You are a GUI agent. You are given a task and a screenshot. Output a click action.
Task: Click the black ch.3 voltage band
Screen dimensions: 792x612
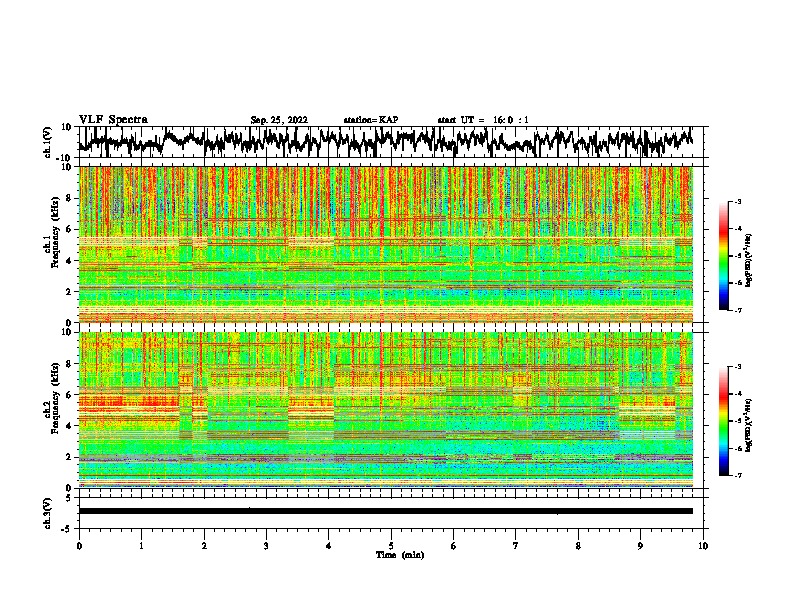click(385, 511)
